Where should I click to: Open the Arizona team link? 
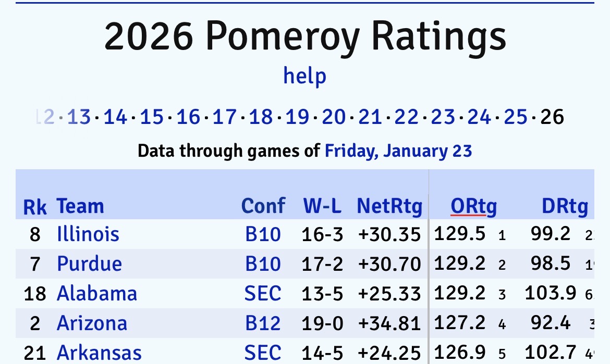pos(92,323)
